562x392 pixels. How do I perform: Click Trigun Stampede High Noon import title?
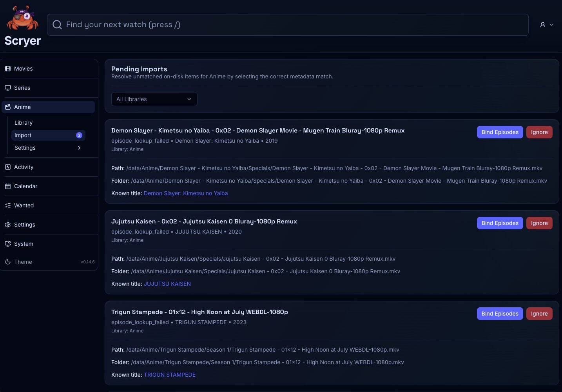click(199, 312)
